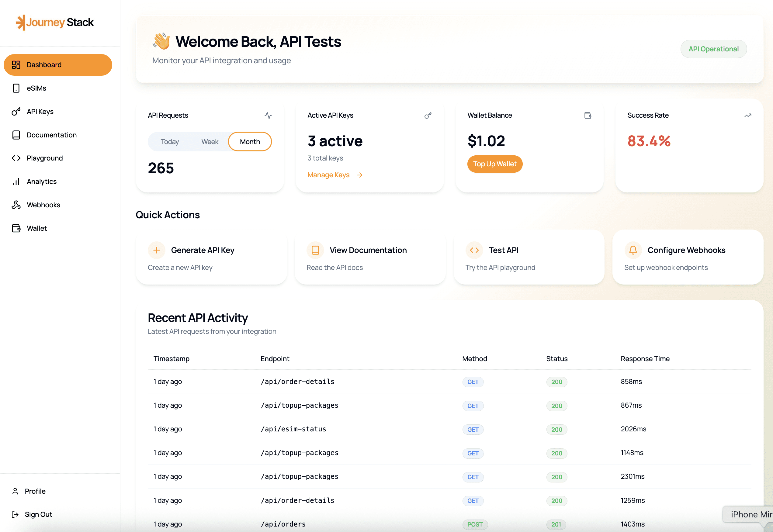Go to the Profile menu item
The height and width of the screenshot is (532, 773).
coord(35,491)
